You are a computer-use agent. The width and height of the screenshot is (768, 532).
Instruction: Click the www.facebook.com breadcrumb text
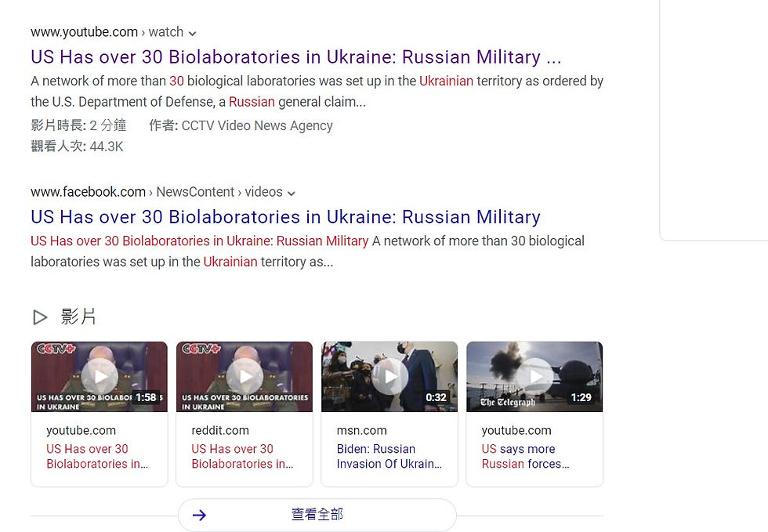pos(88,192)
